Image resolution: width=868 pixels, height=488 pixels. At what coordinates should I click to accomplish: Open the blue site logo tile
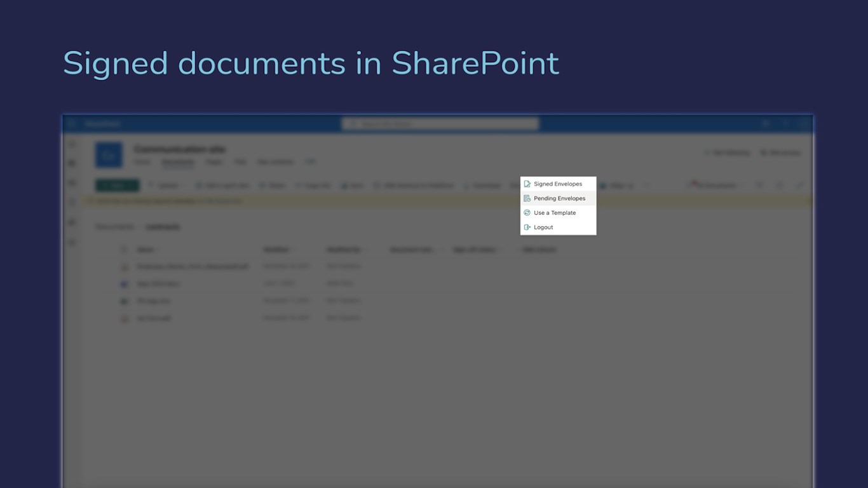109,155
